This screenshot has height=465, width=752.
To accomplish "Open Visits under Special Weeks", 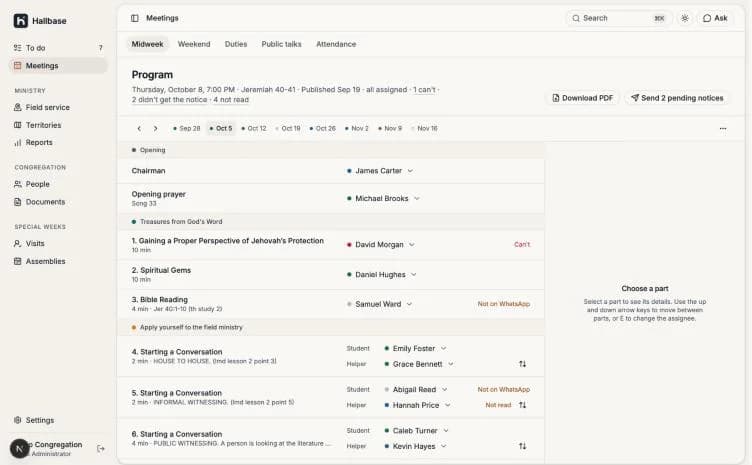I will coord(58,244).
